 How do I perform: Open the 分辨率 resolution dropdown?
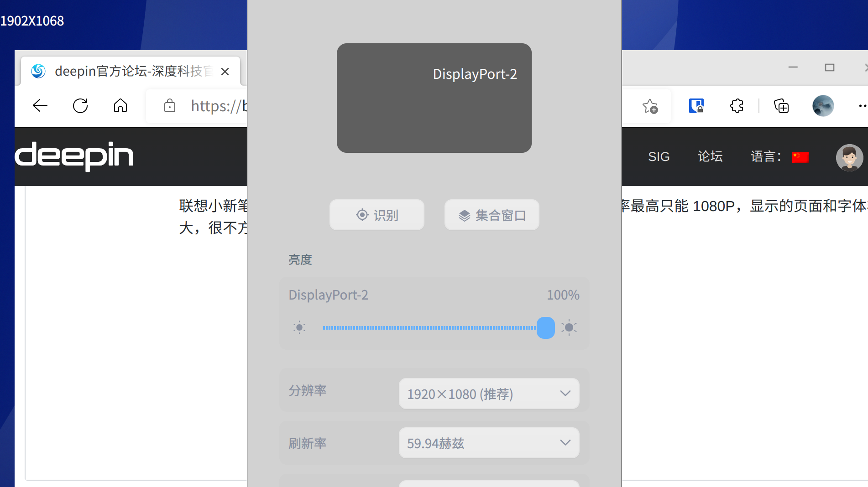pyautogui.click(x=489, y=394)
